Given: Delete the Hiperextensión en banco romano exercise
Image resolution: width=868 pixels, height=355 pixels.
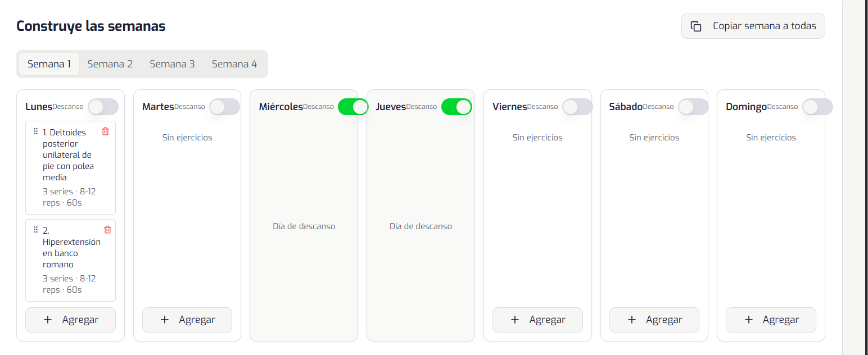Looking at the screenshot, I should tap(107, 229).
